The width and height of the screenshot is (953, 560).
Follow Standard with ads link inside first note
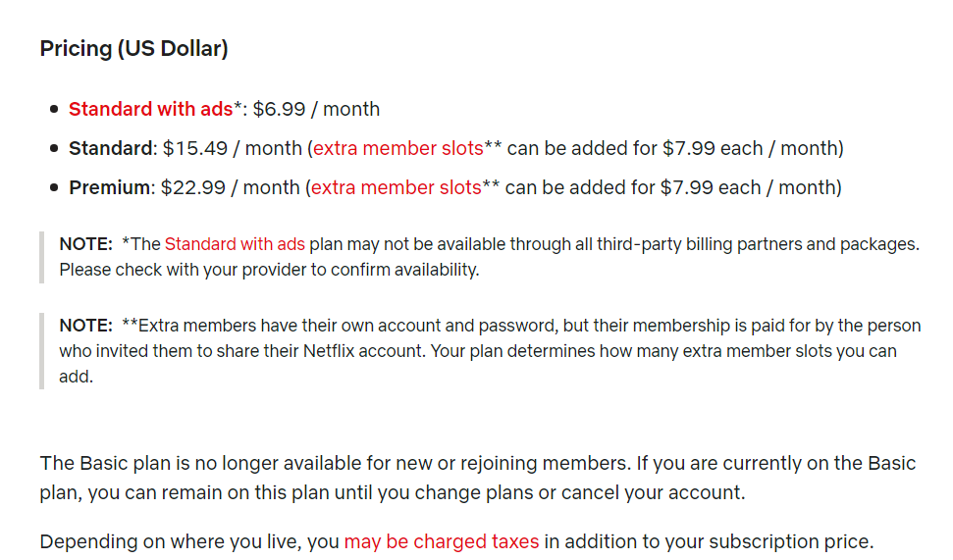click(x=235, y=244)
